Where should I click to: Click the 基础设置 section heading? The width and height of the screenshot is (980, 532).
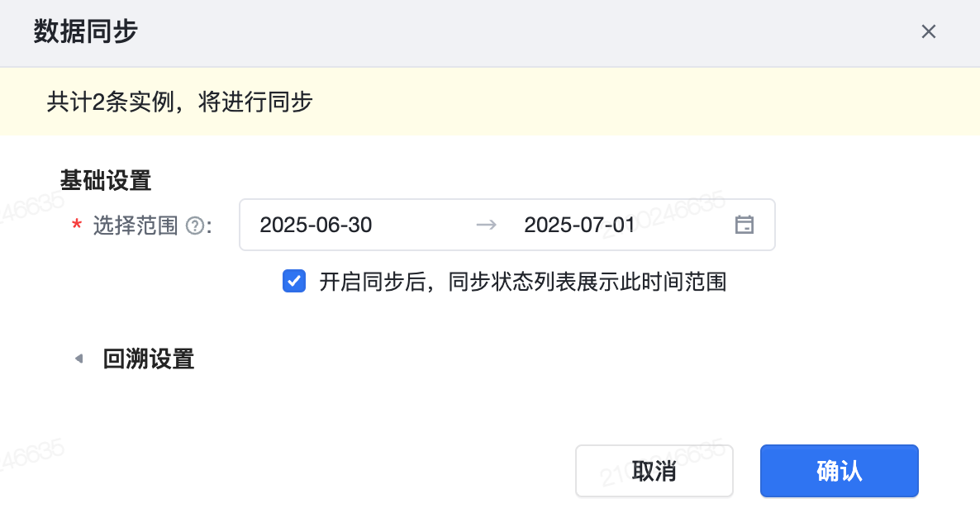pos(105,180)
